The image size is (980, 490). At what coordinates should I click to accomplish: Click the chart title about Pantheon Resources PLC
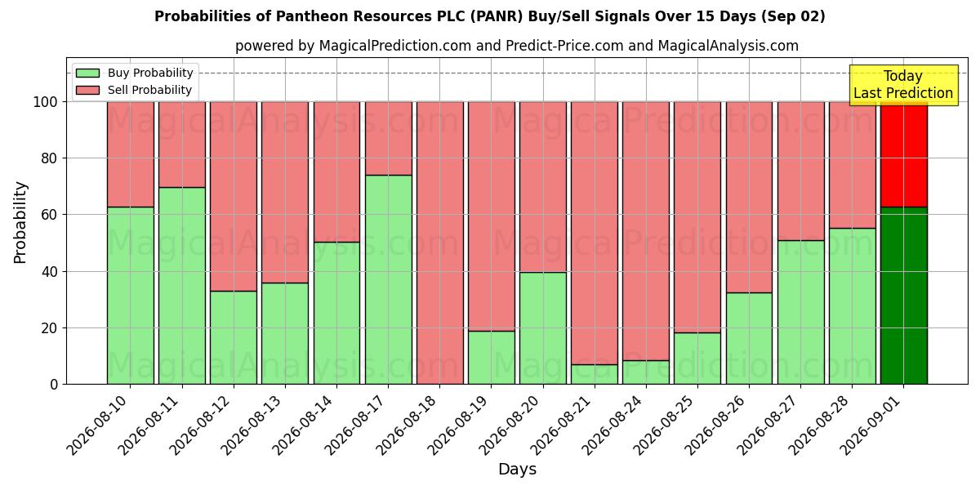point(490,16)
